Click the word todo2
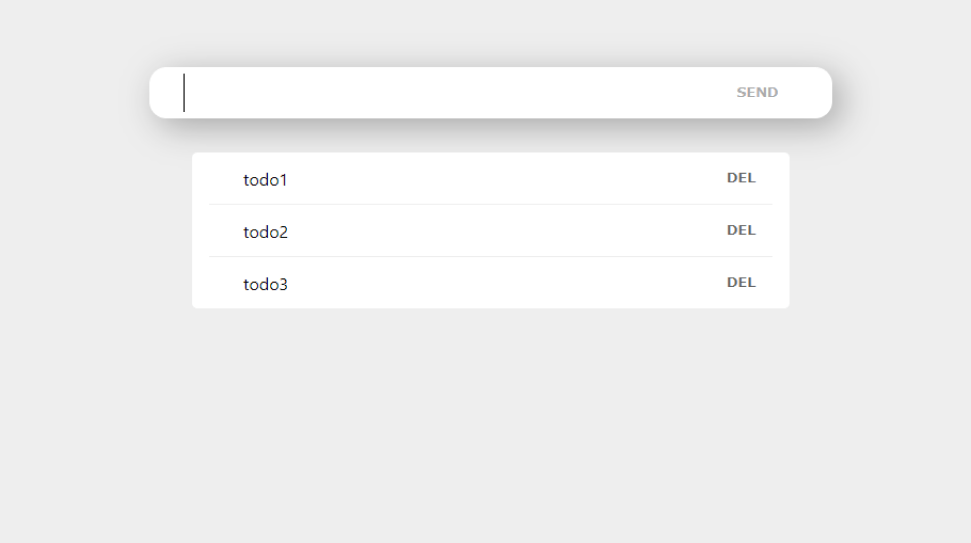Viewport: 971px width, 543px height. pos(265,232)
